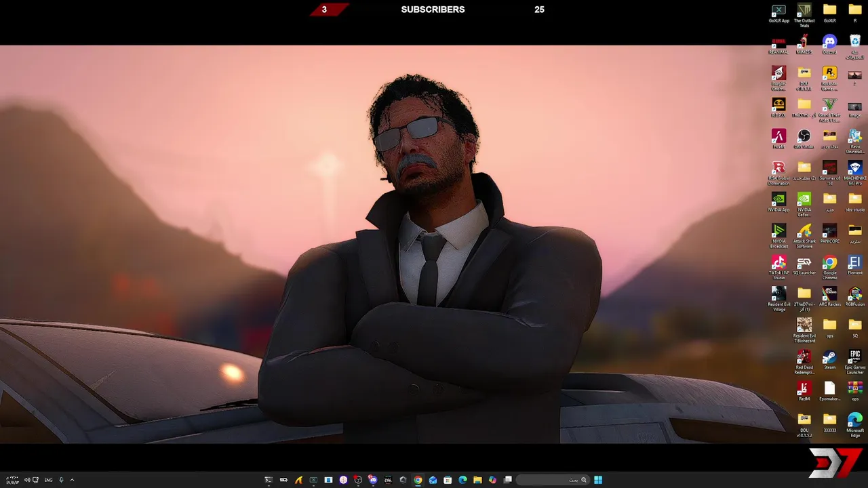Open the volume control in the tray
The image size is (868, 488).
[x=27, y=480]
